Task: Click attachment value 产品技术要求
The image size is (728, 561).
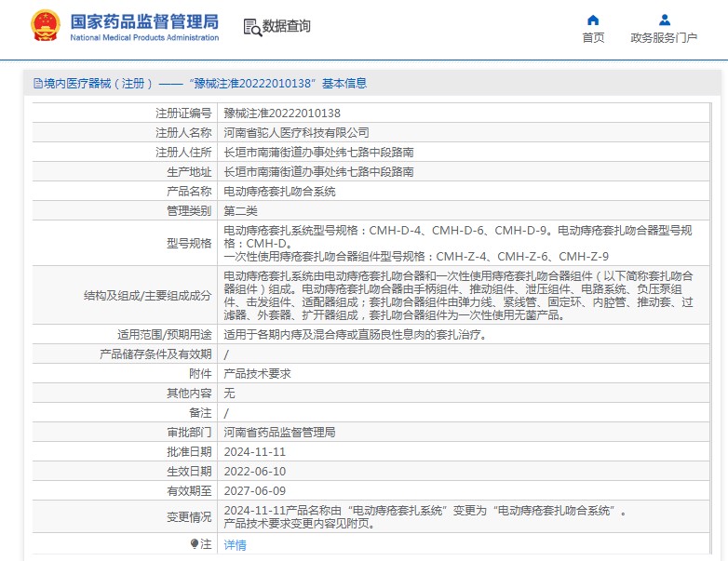Action: click(257, 374)
